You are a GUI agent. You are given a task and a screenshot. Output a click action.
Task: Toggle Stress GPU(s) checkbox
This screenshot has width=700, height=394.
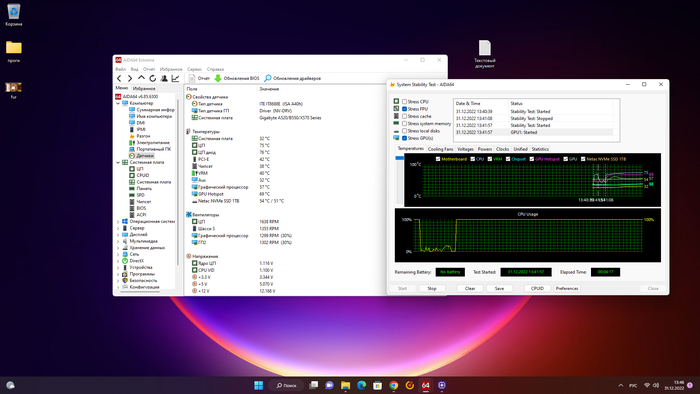pos(404,138)
